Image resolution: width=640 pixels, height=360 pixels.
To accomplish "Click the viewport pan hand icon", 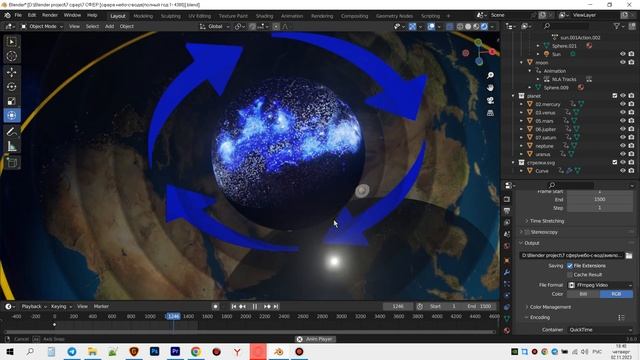I will click(490, 88).
